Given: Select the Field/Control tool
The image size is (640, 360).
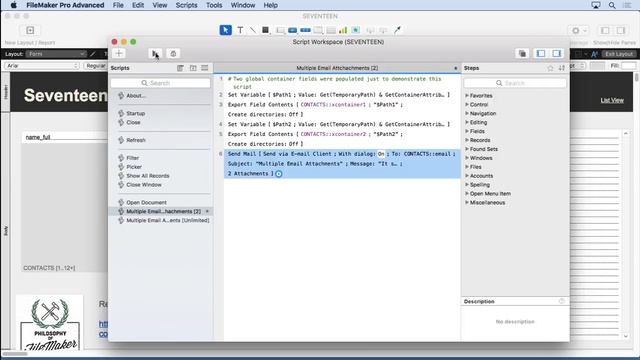Looking at the screenshot, I should pyautogui.click(x=280, y=31).
